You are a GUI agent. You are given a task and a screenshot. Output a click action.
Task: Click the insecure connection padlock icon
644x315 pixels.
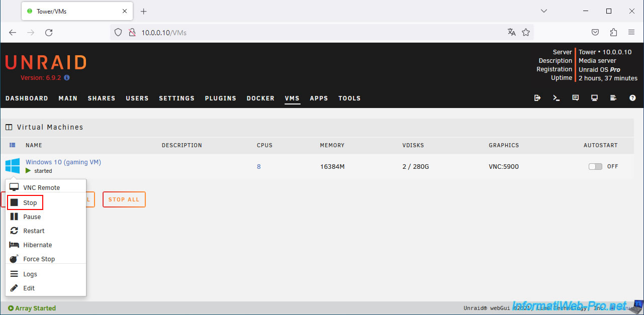pos(132,32)
